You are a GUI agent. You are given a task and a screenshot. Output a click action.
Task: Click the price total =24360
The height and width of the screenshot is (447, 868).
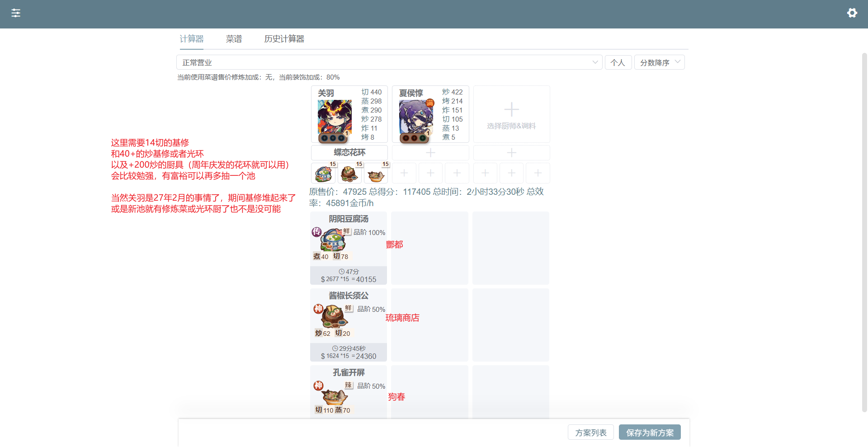point(364,357)
